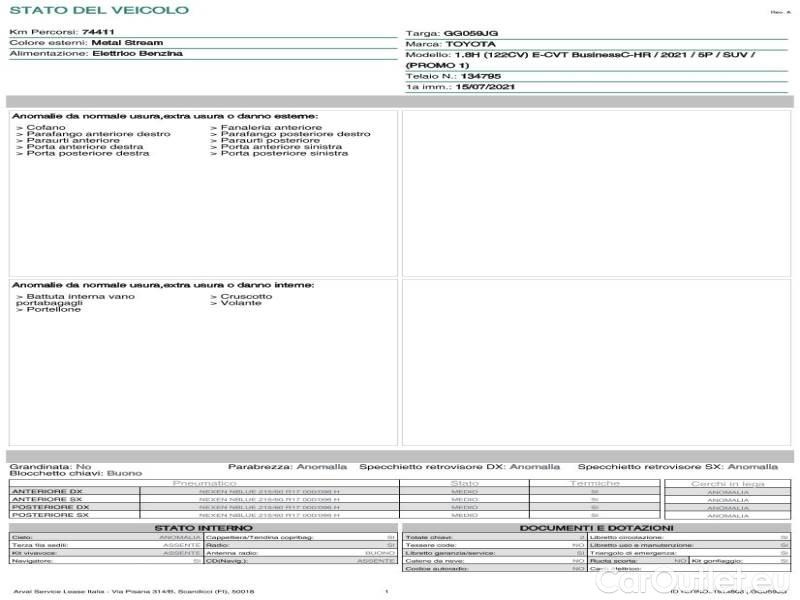Select the 'Catene da neve:' row label

coord(434,561)
